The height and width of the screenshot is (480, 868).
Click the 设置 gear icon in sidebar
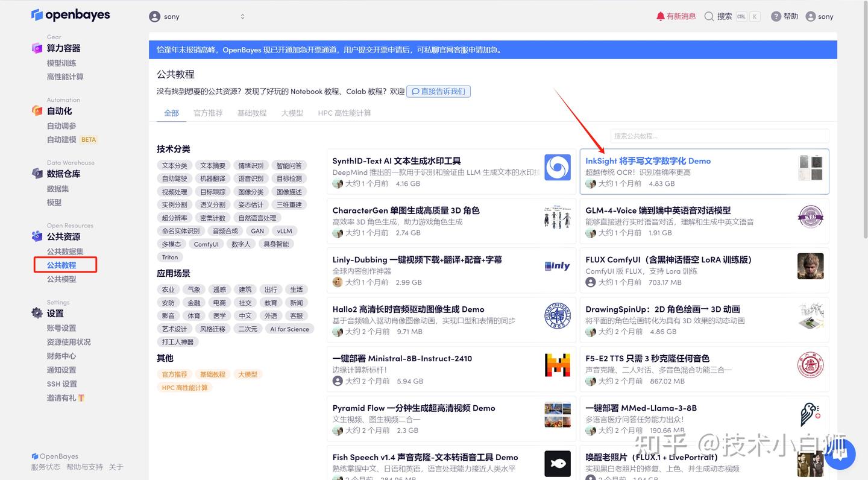(x=36, y=312)
